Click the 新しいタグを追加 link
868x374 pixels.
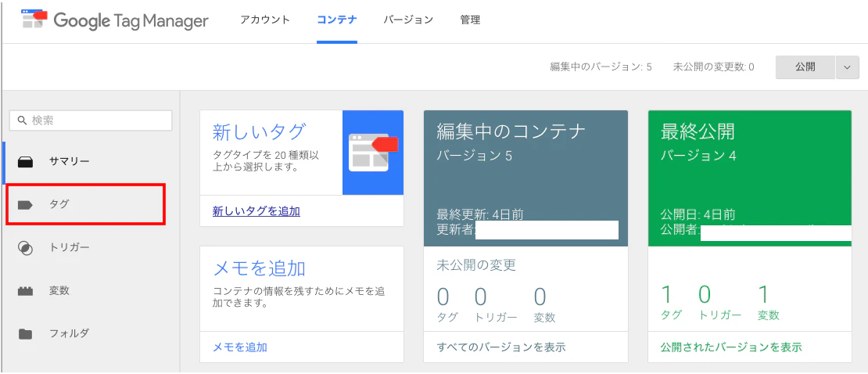(x=256, y=211)
